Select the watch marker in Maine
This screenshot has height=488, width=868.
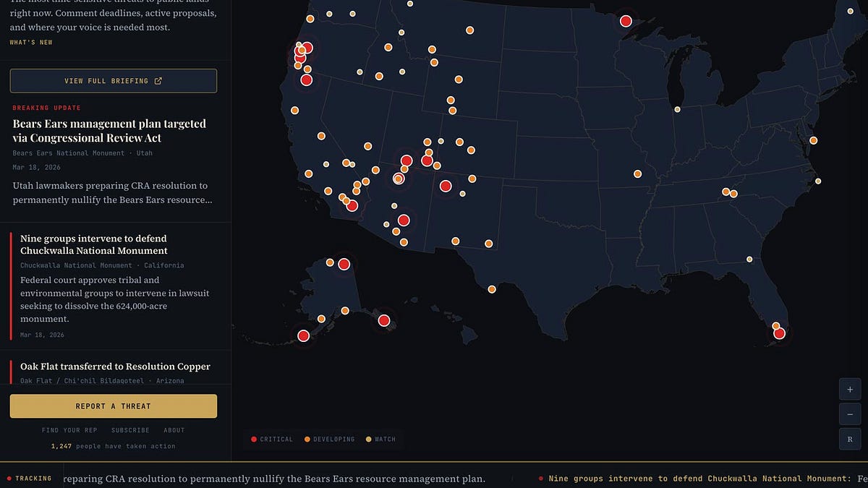851,12
